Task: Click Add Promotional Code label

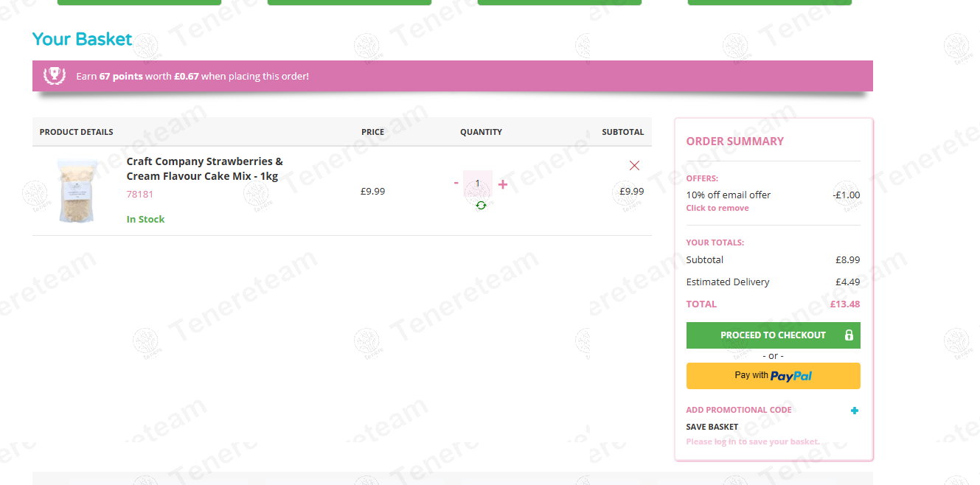Action: [x=739, y=410]
